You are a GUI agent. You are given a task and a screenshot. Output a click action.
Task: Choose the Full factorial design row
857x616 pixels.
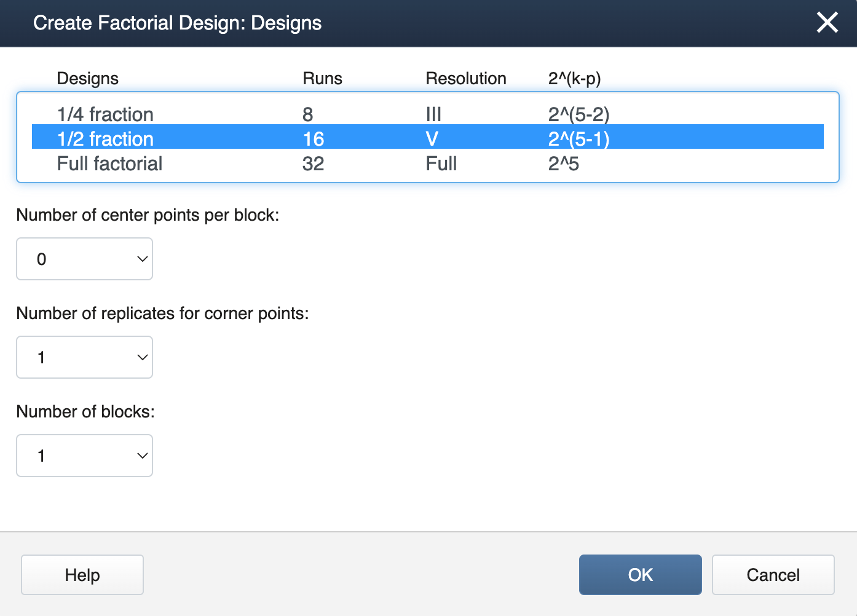(x=109, y=164)
